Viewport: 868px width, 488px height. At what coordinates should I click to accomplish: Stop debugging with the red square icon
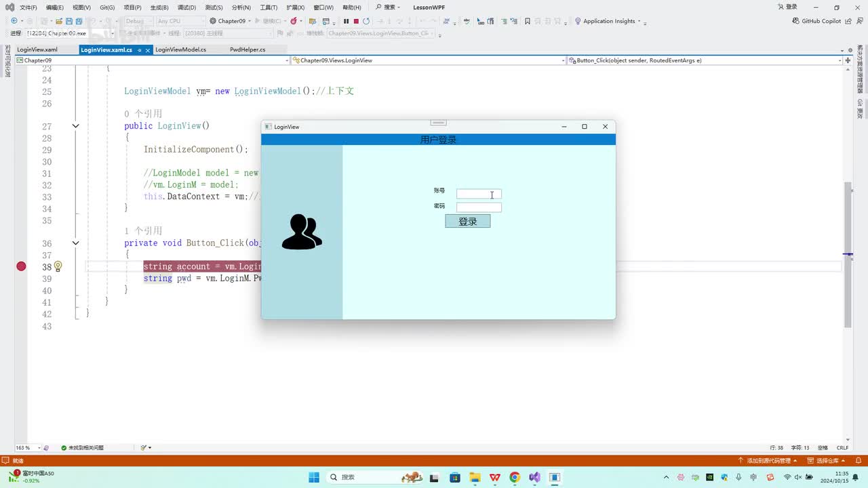click(x=356, y=21)
